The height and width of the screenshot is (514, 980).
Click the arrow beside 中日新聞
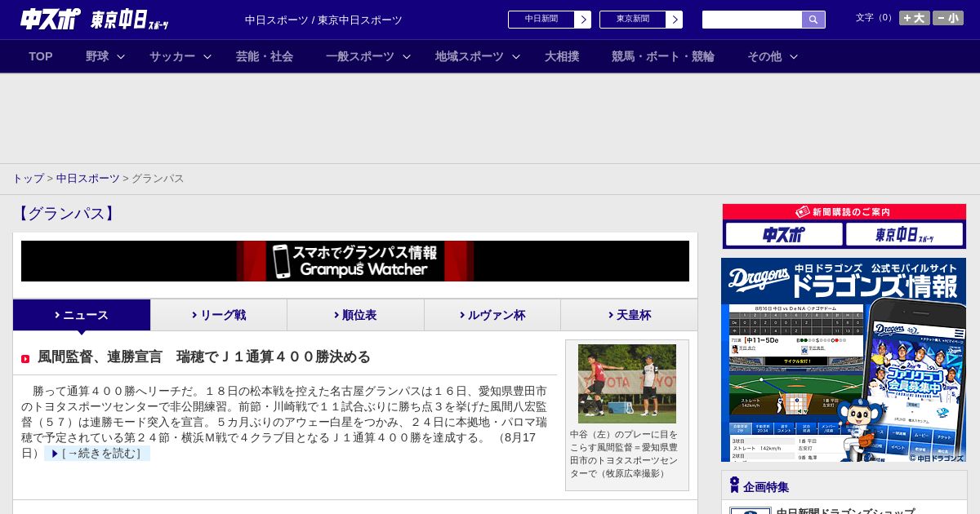tap(583, 20)
